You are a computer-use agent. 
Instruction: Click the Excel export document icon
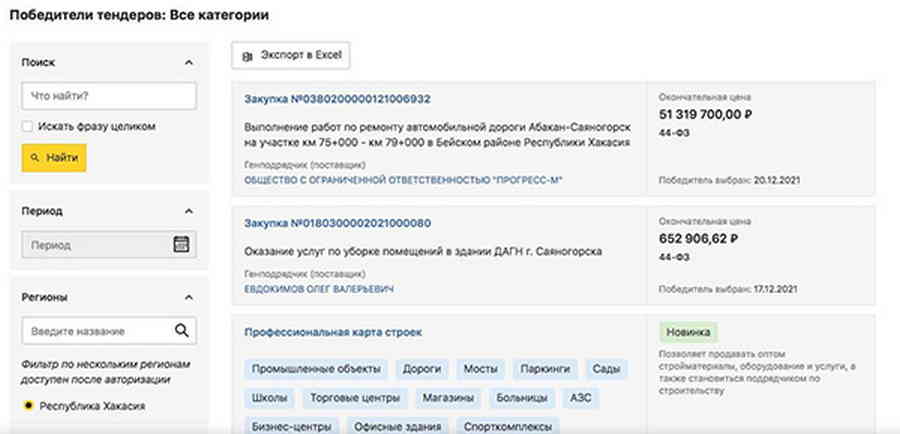coord(247,56)
